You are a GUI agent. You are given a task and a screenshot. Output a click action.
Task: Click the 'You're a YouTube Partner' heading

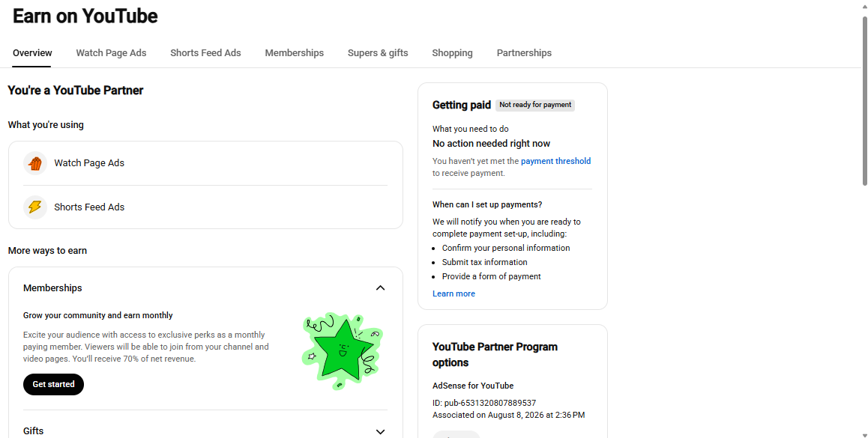[75, 91]
